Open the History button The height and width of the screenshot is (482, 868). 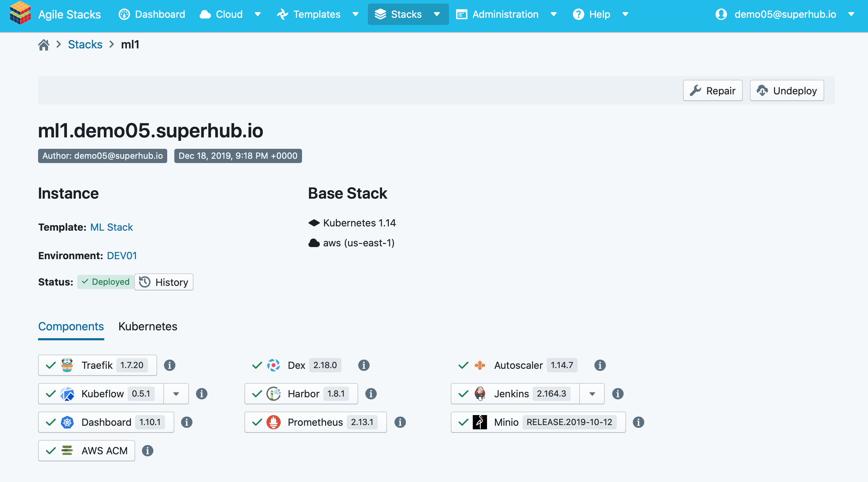point(164,282)
